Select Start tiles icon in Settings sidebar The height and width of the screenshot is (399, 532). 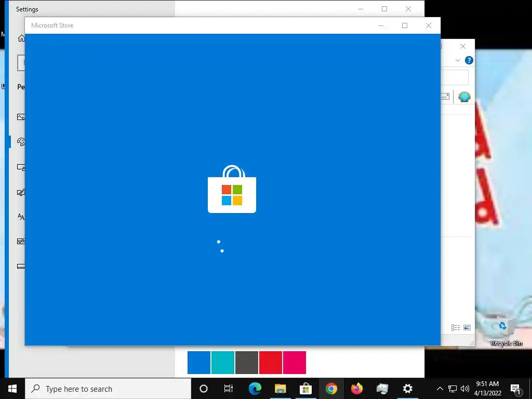[21, 241]
